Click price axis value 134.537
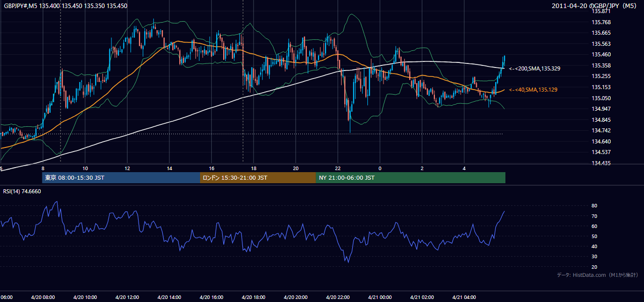This screenshot has width=644, height=302. click(601, 152)
